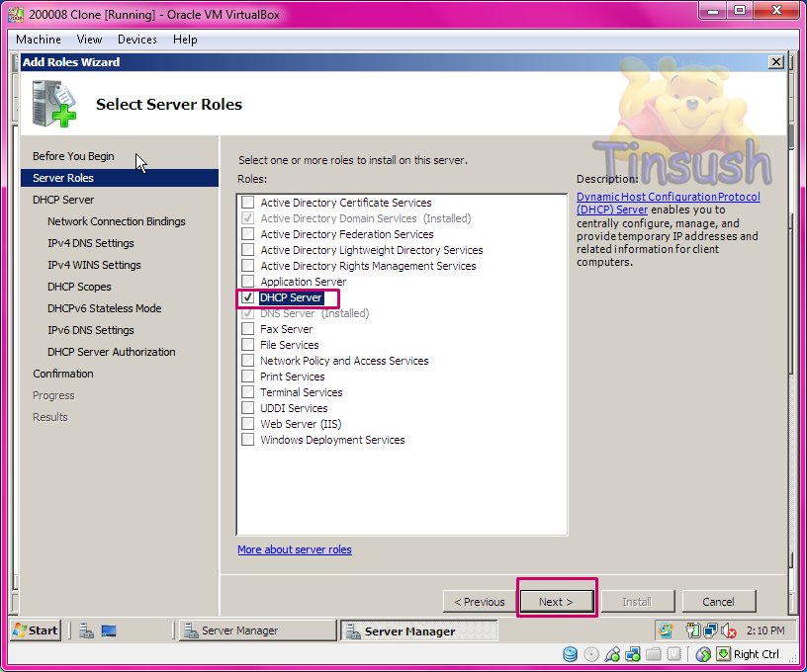Open DHCP Server Authorization step
807x672 pixels.
point(112,352)
